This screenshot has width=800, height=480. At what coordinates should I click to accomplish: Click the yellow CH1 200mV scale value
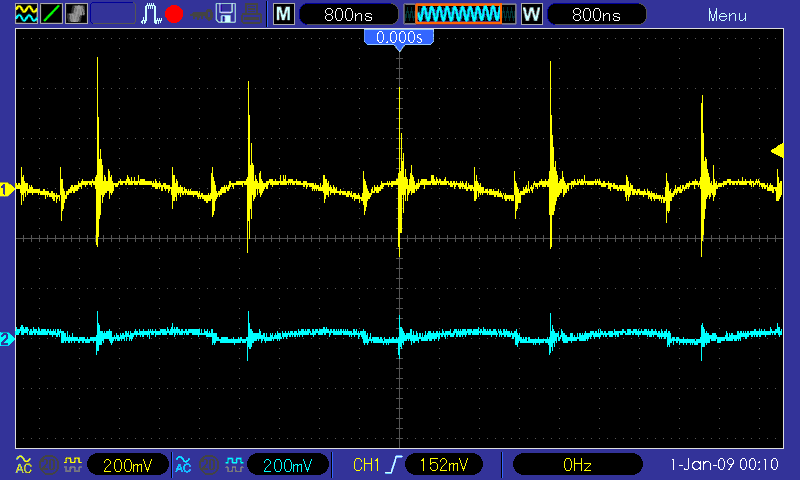[x=128, y=465]
